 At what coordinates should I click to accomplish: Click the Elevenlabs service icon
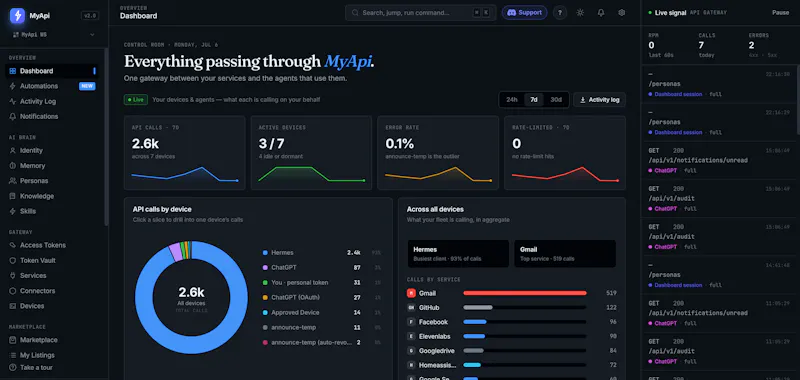click(411, 337)
